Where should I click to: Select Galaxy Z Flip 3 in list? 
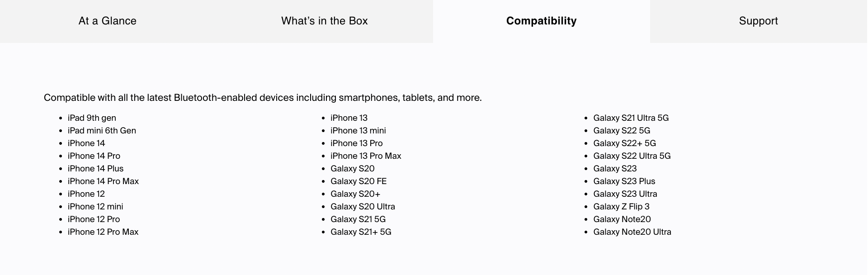[621, 207]
